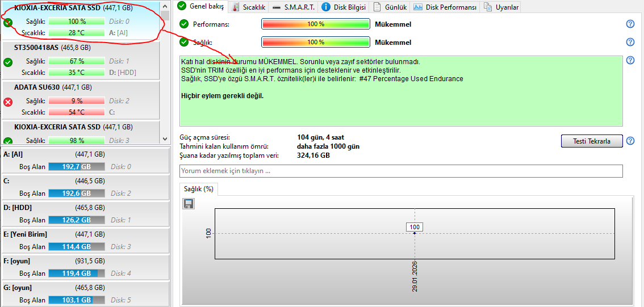Click help icon beside Testi Tekrarla button
Screen dimensions: 644x307
tap(630, 141)
